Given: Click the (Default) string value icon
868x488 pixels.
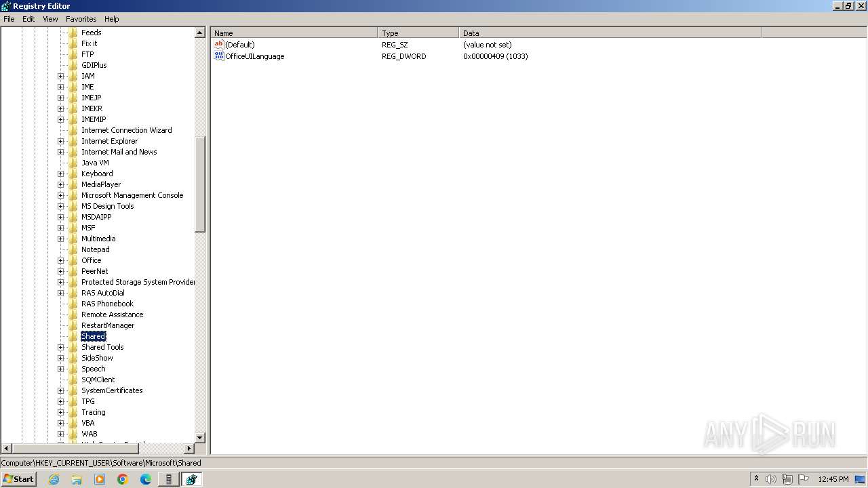Looking at the screenshot, I should click(x=218, y=44).
